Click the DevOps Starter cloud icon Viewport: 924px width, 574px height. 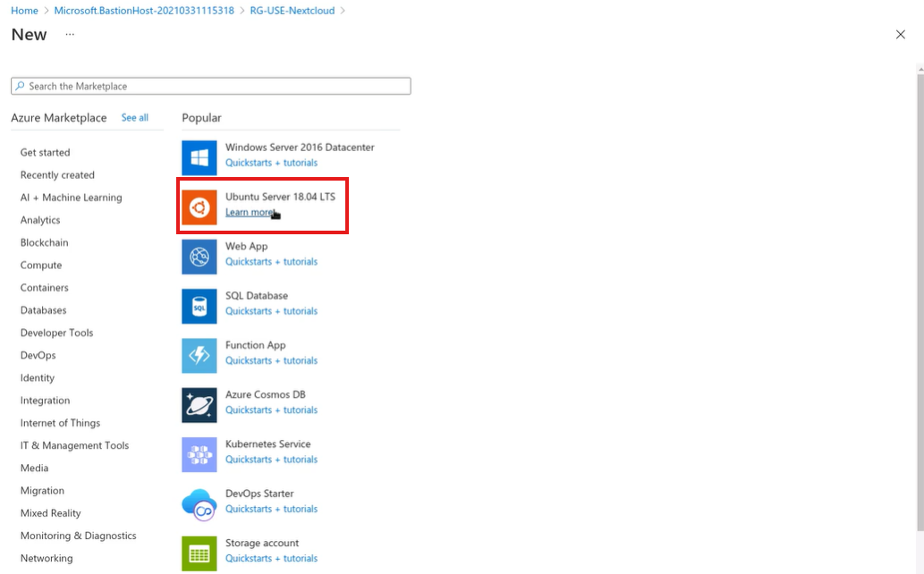(x=199, y=504)
